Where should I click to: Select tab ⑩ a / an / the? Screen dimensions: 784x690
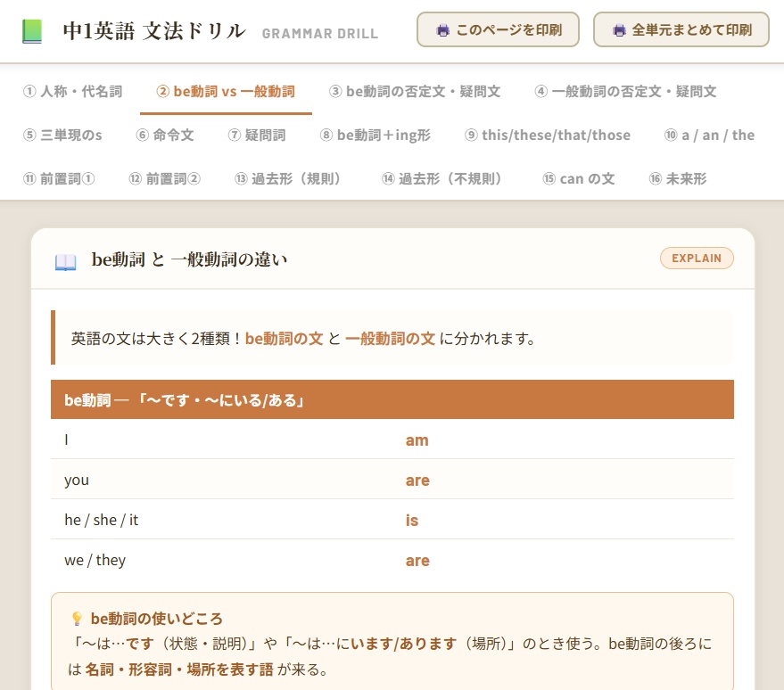pos(709,135)
